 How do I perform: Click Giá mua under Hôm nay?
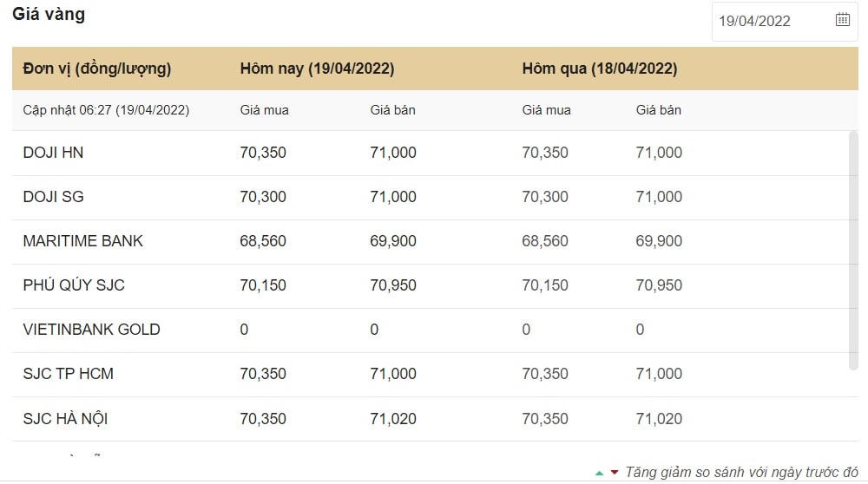264,110
